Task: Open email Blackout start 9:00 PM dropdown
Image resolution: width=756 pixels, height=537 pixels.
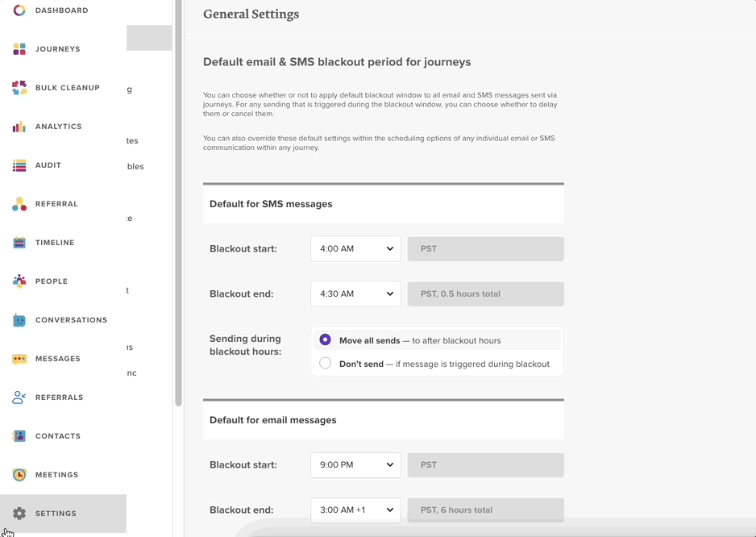Action: coord(355,465)
